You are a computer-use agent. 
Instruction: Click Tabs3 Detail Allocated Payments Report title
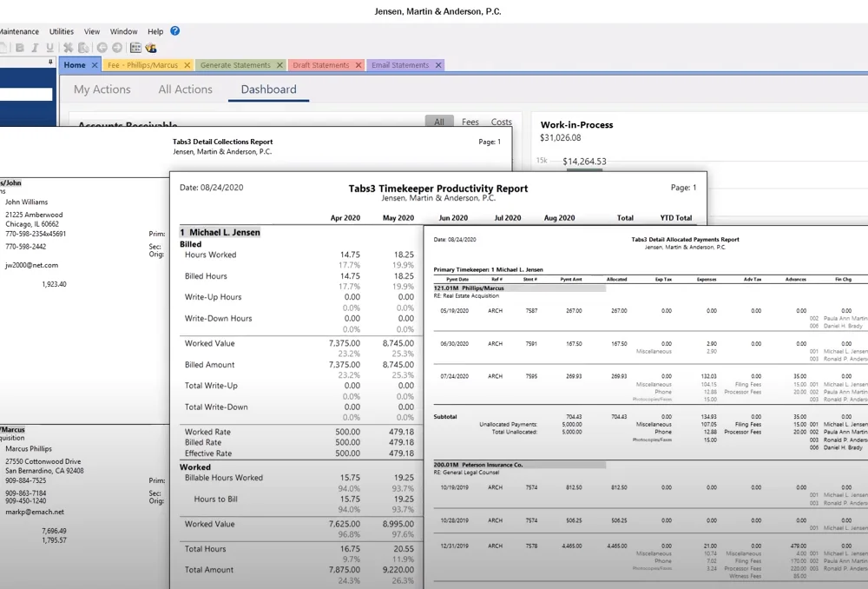coord(686,240)
